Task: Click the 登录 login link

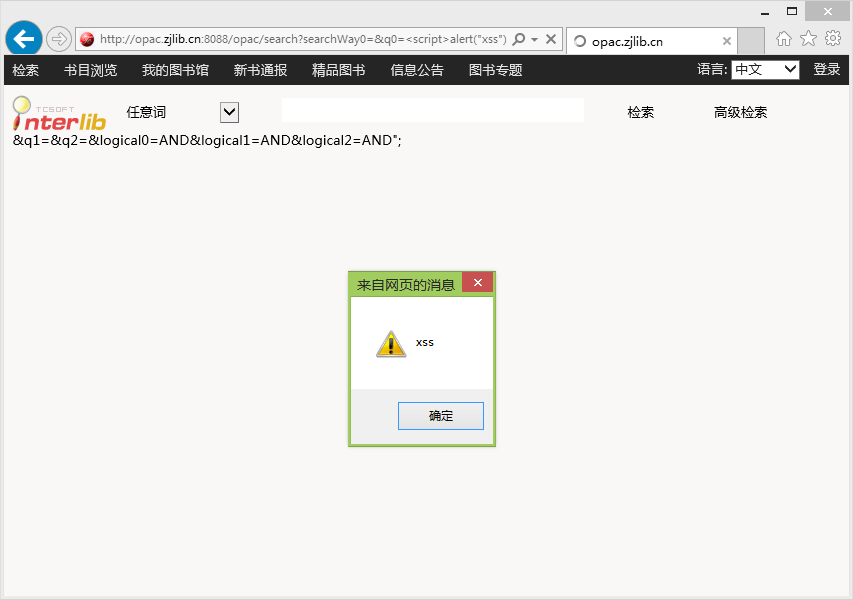Action: (x=826, y=70)
